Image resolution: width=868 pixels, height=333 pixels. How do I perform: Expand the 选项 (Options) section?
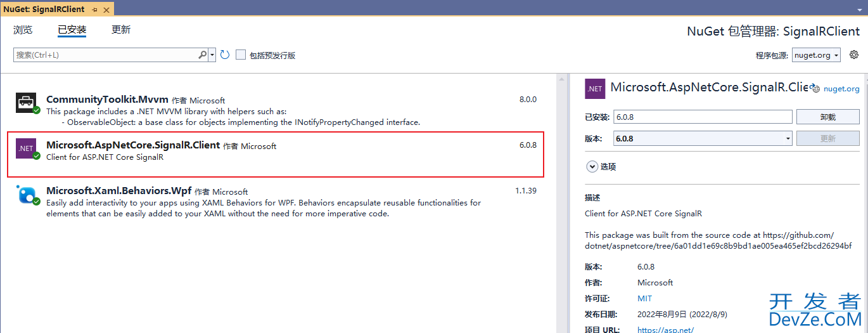592,167
